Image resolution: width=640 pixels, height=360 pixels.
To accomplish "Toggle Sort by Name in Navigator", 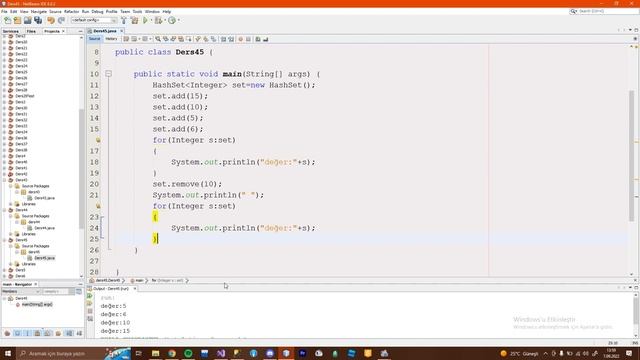I will pyautogui.click(x=69, y=333).
